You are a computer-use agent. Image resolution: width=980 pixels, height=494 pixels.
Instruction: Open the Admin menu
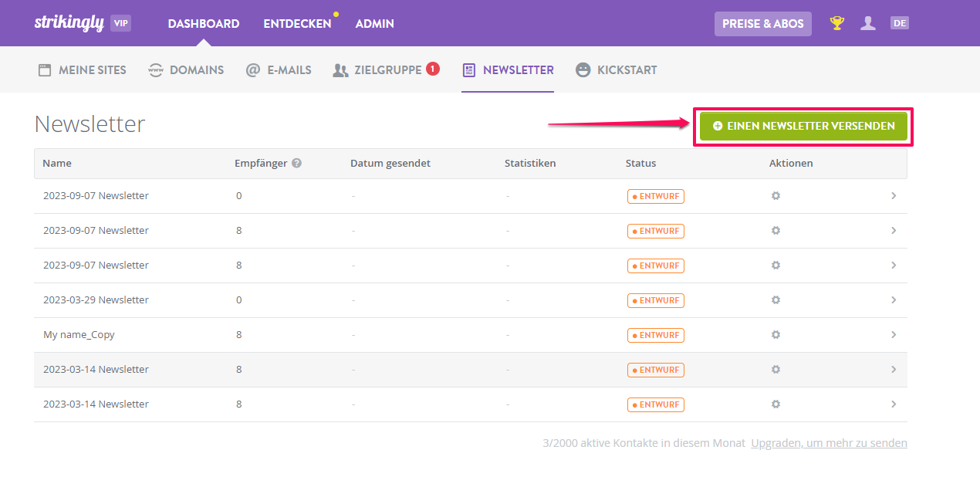click(x=375, y=24)
